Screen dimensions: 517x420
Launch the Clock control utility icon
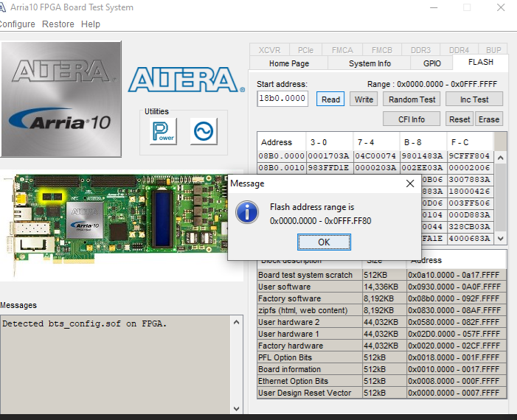203,131
